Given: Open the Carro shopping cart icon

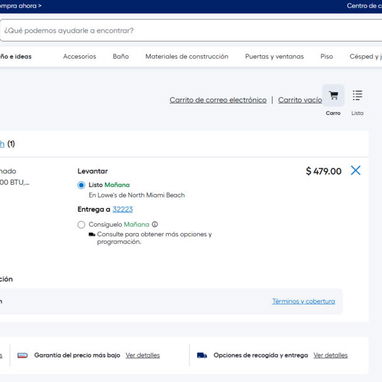Looking at the screenshot, I should pyautogui.click(x=333, y=96).
